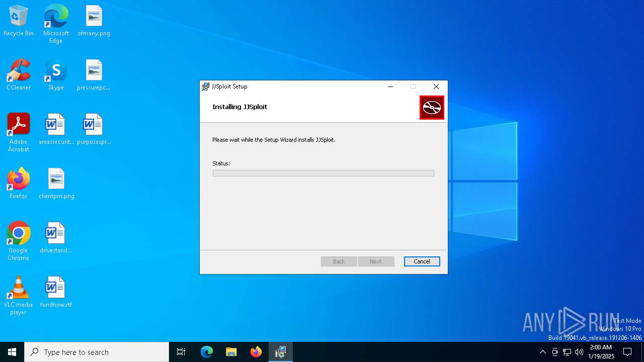Select the Microsoft Edge desktop shortcut
Screen dimensions: 644x362
coord(56,24)
